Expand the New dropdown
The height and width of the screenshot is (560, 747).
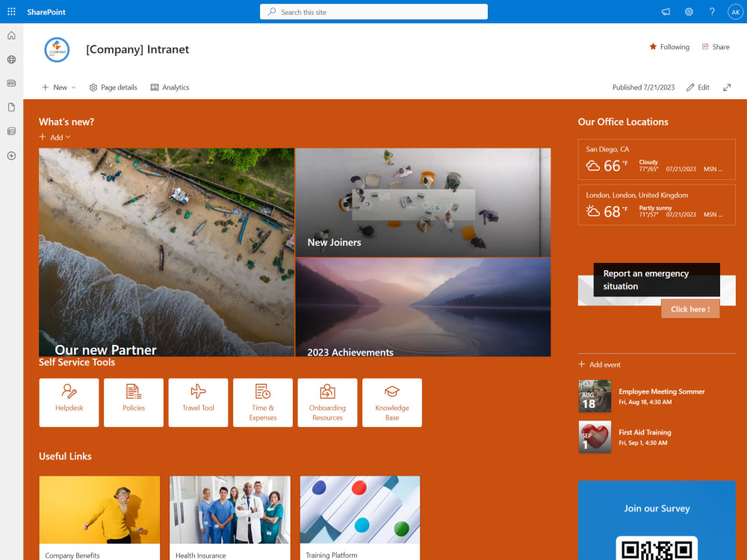point(58,87)
